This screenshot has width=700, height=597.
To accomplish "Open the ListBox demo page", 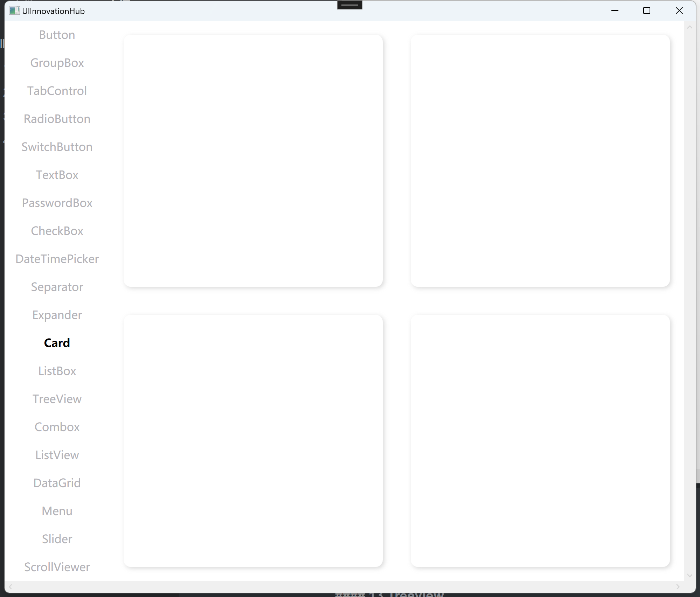I will coord(57,371).
